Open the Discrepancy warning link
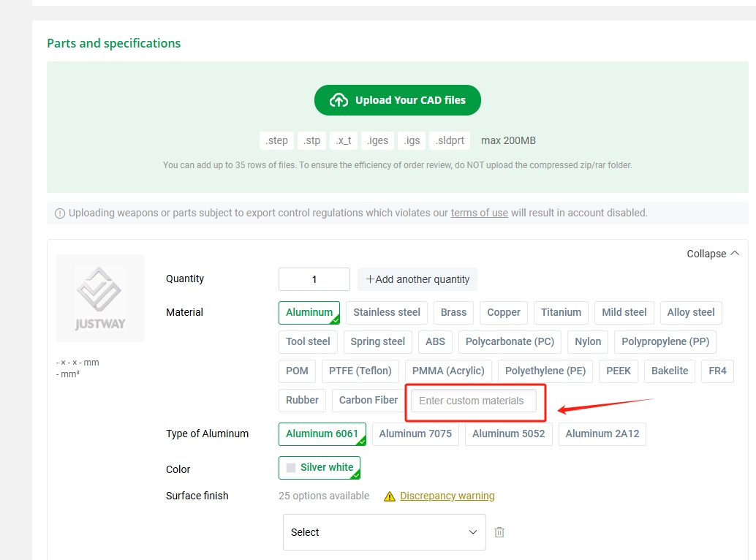The image size is (756, 560). click(x=447, y=496)
